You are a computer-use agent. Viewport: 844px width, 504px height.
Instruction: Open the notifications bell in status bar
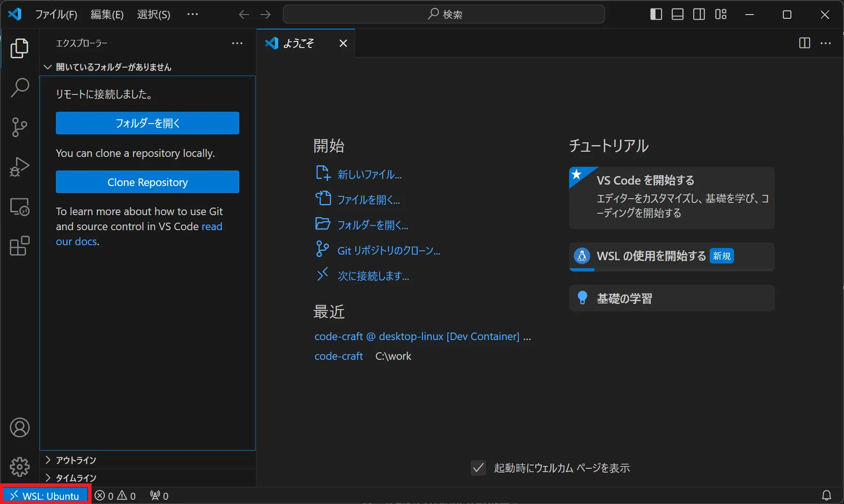pos(826,495)
